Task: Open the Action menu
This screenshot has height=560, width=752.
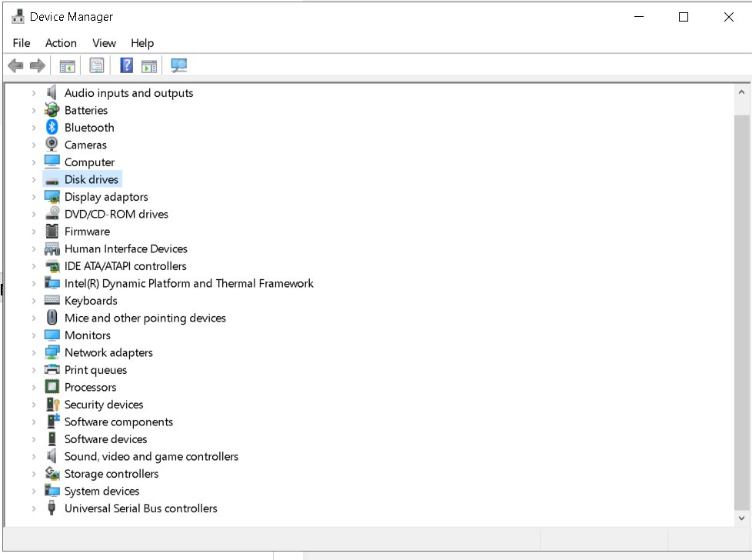Action: pos(61,43)
